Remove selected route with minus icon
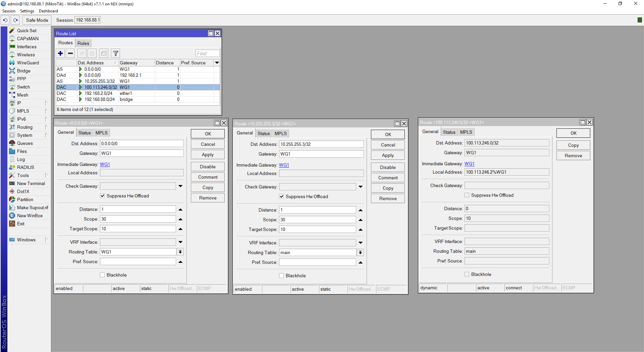Image resolution: width=644 pixels, height=352 pixels. 70,53
